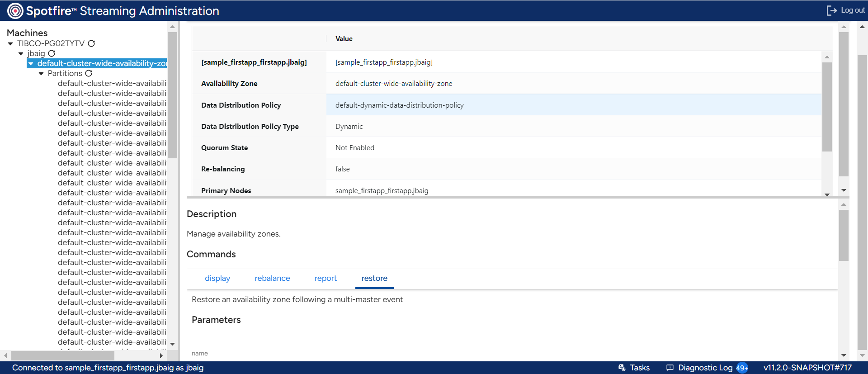Click the Log out icon
This screenshot has height=374, width=868.
tap(831, 10)
